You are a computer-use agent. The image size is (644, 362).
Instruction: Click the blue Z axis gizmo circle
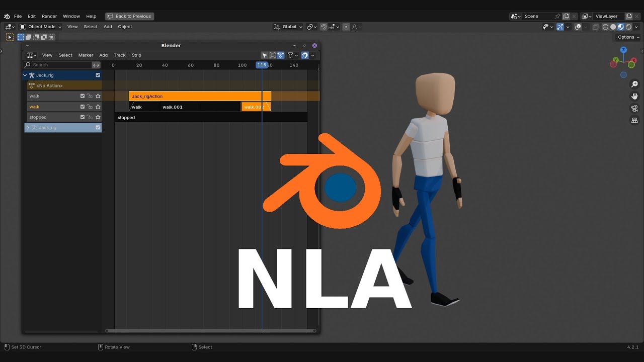tap(623, 50)
